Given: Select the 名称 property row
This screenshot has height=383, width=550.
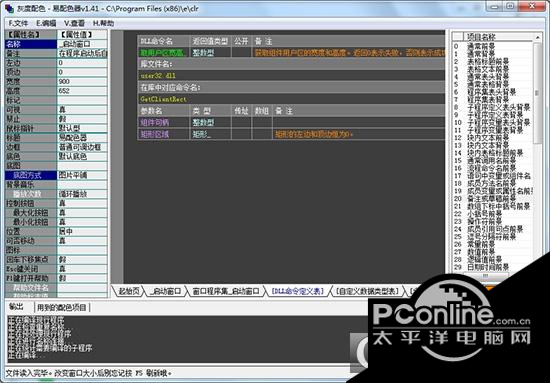Looking at the screenshot, I should click(x=31, y=44).
